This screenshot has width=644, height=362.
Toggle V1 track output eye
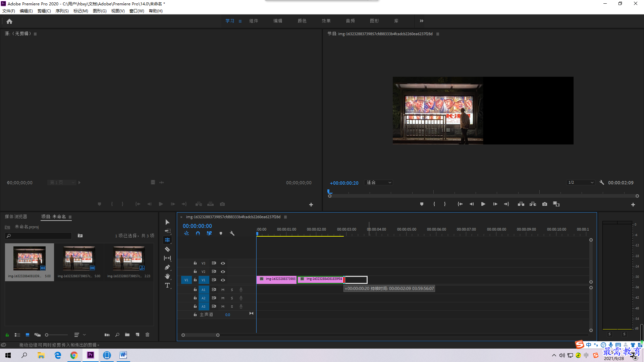point(223,280)
